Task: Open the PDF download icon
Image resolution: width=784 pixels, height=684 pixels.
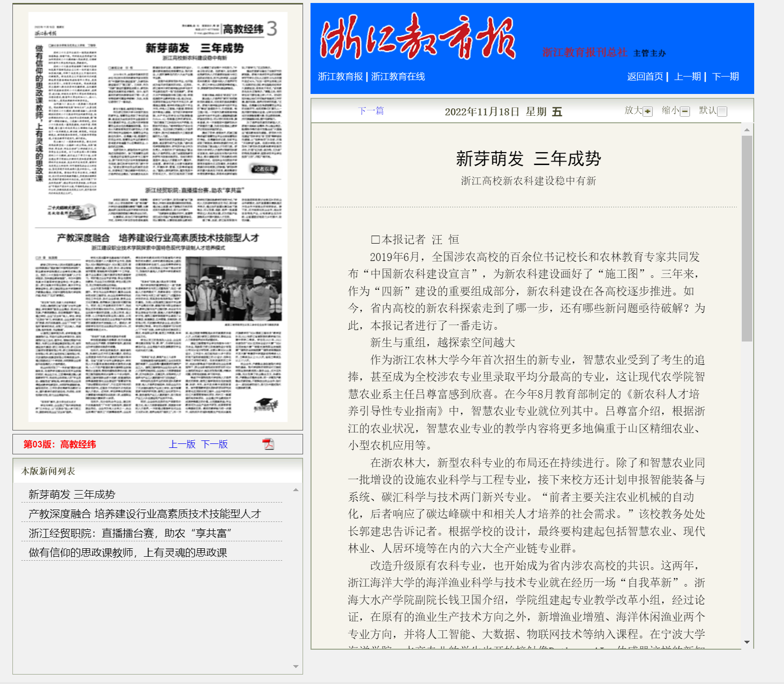Action: [268, 444]
